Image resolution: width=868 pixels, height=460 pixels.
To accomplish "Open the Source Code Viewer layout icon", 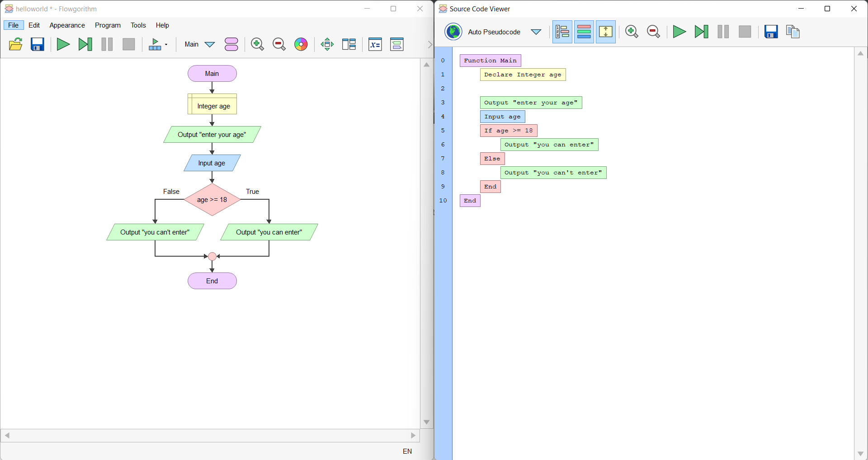I will 349,44.
